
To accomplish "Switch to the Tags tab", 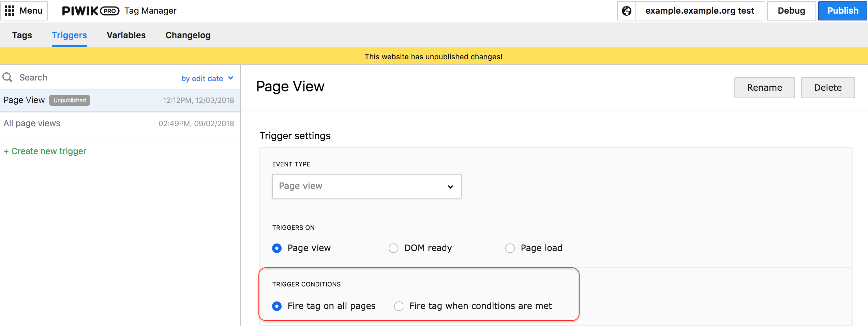I will 22,35.
